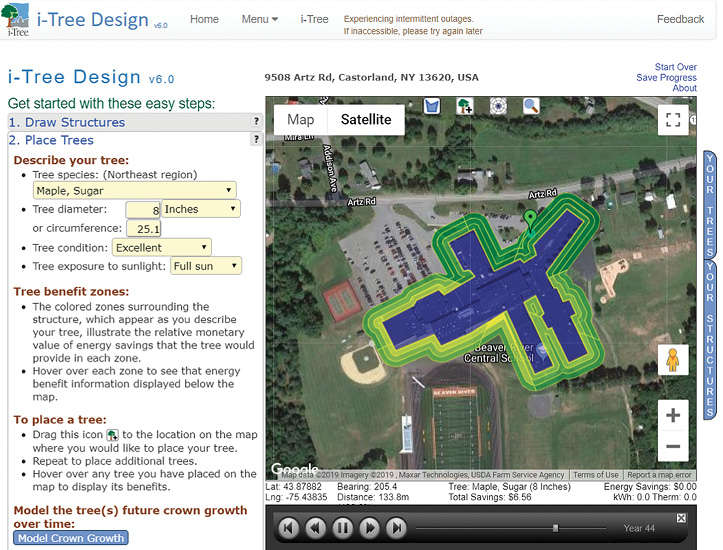Open Feedback page

coord(680,19)
